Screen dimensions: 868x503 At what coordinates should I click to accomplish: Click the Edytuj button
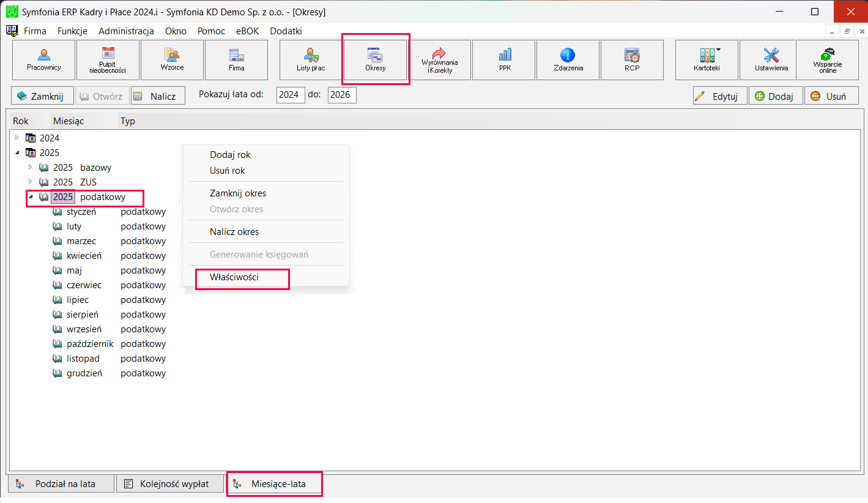click(x=720, y=96)
